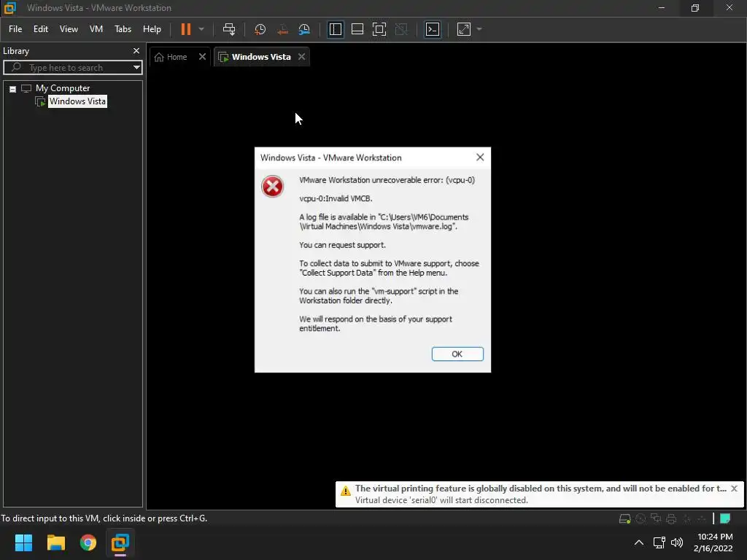The width and height of the screenshot is (747, 560).
Task: Click the printer status bar icon
Action: pyautogui.click(x=671, y=519)
